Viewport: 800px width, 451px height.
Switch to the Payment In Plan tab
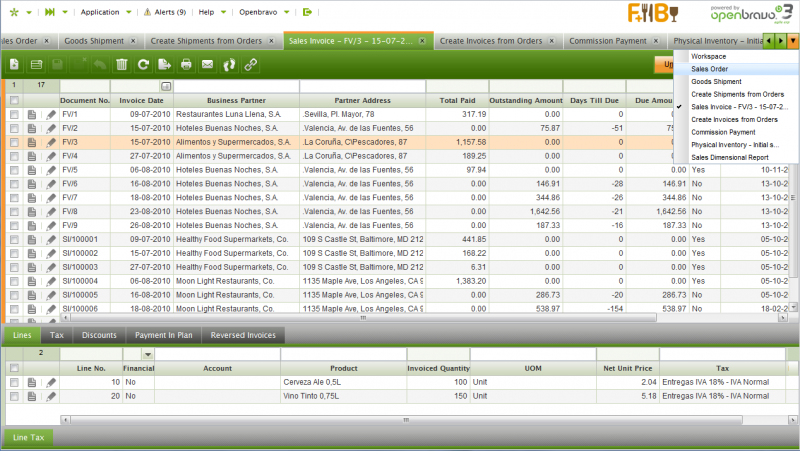point(164,335)
